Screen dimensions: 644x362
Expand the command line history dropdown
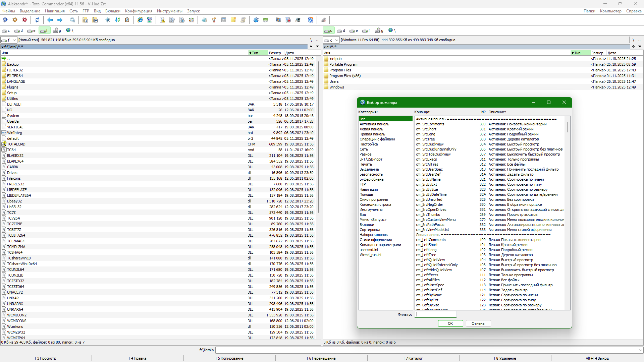(640, 350)
